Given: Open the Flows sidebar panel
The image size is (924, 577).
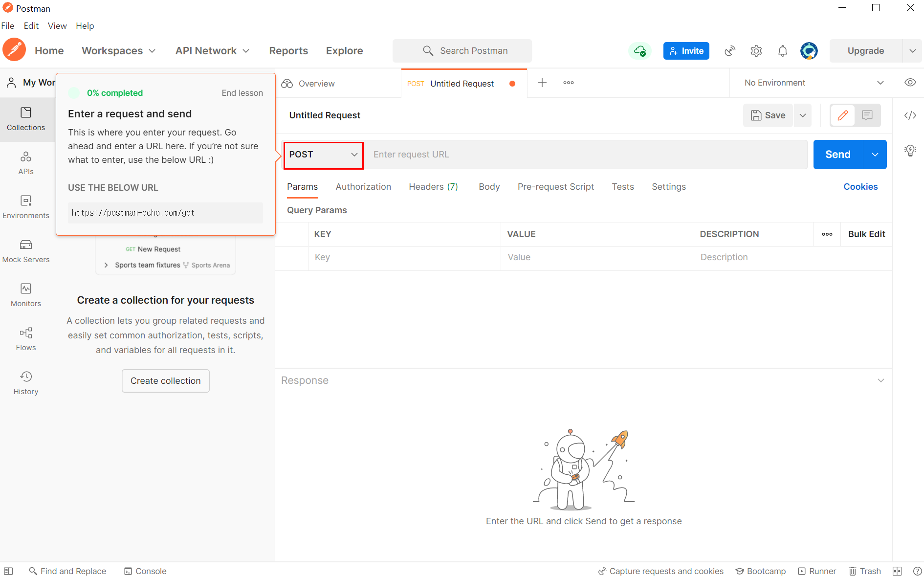Looking at the screenshot, I should pyautogui.click(x=26, y=339).
